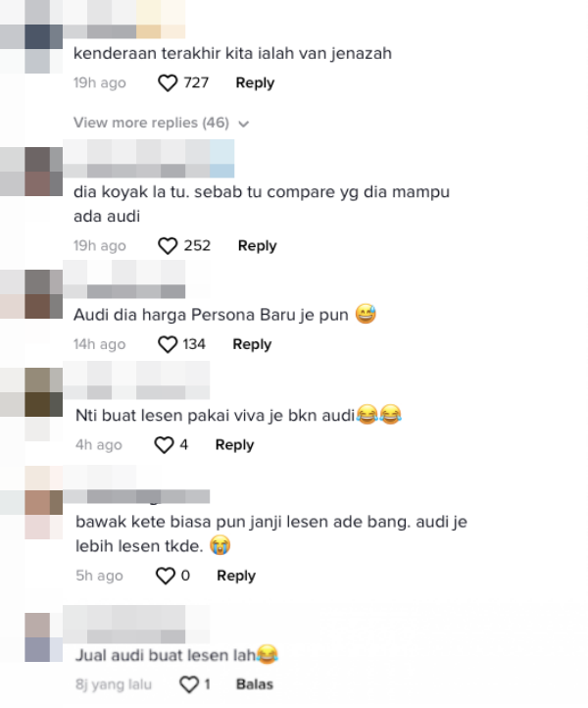The image size is (588, 708).
Task: Click Balas under 'Jual audi' comment
Action: coord(255,684)
